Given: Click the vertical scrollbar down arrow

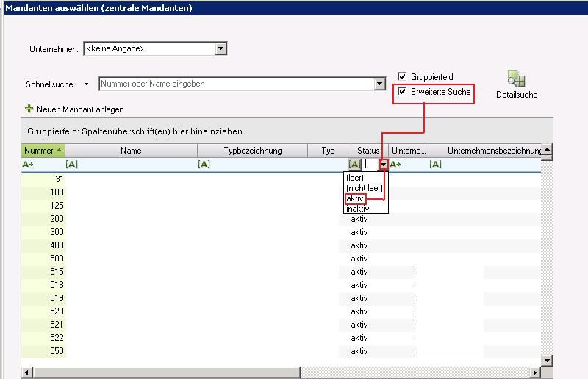Looking at the screenshot, I should point(547,361).
